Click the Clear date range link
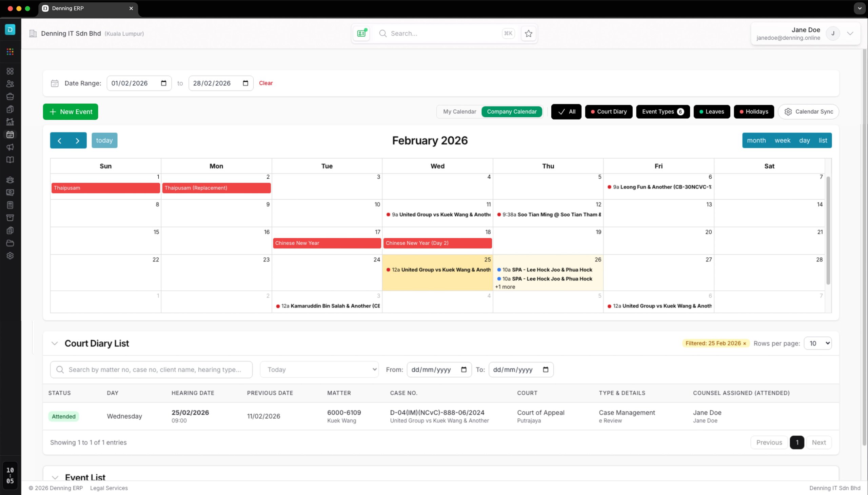The image size is (868, 495). (265, 83)
